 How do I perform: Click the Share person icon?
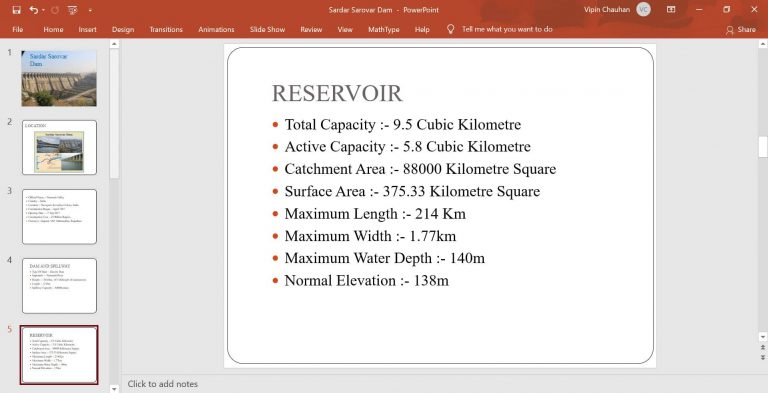click(730, 30)
